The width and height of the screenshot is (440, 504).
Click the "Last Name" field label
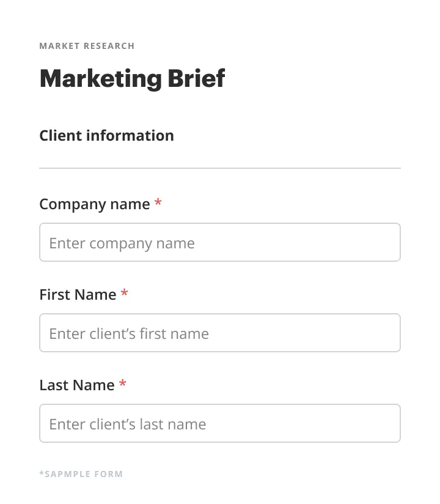77,385
